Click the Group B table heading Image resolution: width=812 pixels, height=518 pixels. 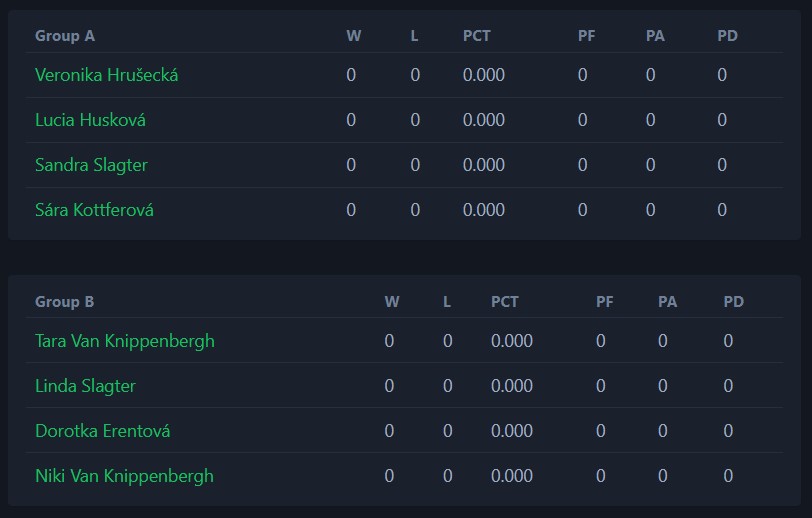tap(65, 301)
